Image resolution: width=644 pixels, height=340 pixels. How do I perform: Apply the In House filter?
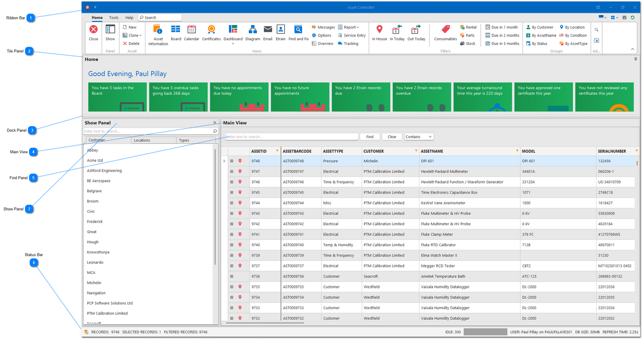tap(380, 33)
